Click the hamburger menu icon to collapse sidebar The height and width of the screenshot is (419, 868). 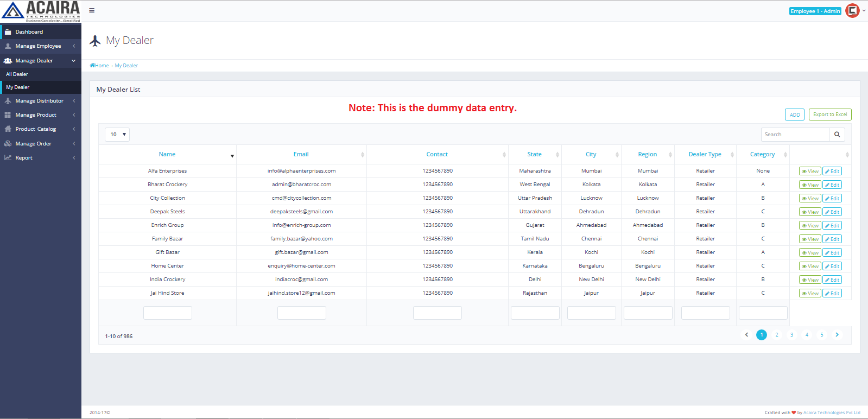tap(92, 10)
